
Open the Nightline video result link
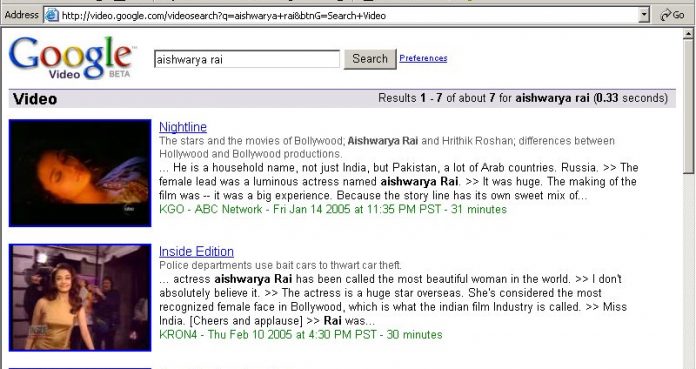pos(183,127)
